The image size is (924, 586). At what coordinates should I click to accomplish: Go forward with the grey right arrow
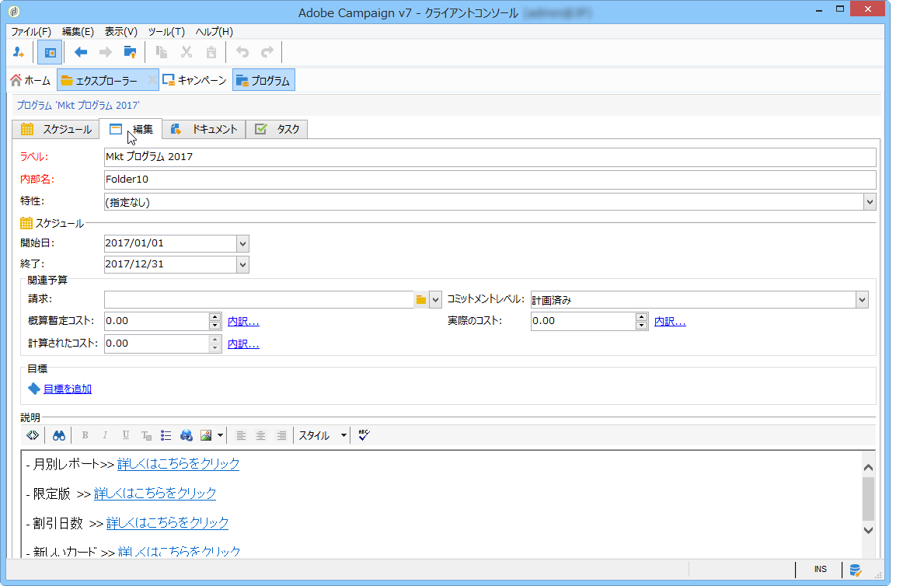(106, 53)
